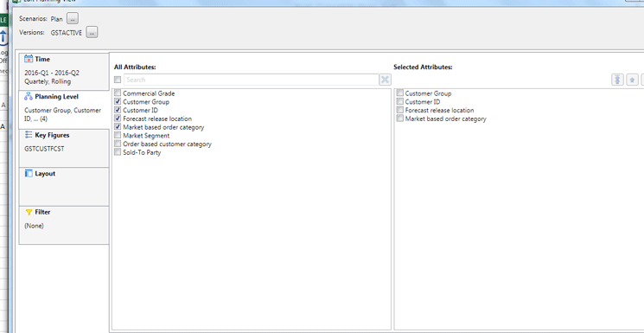Click the (None) filter value text

[34, 226]
